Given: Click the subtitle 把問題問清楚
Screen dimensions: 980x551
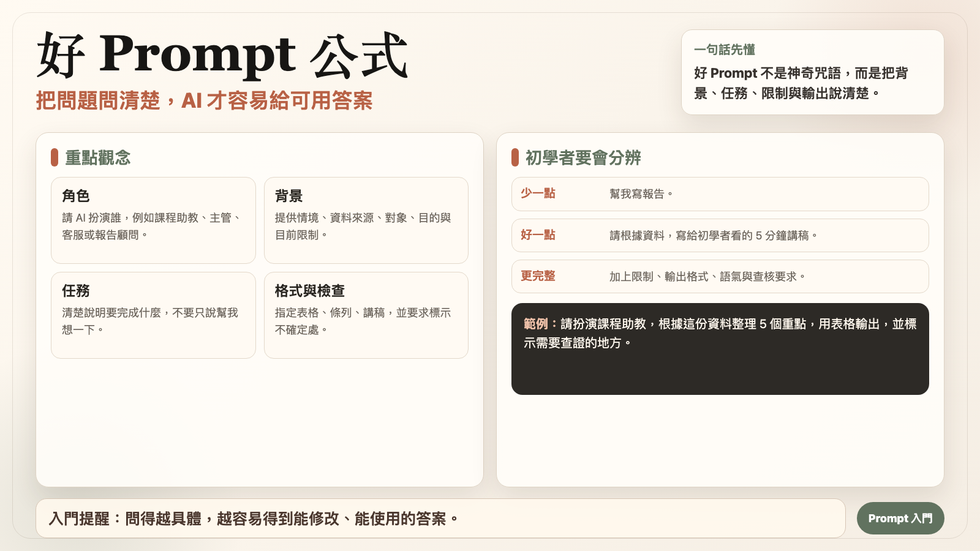Looking at the screenshot, I should click(x=204, y=100).
